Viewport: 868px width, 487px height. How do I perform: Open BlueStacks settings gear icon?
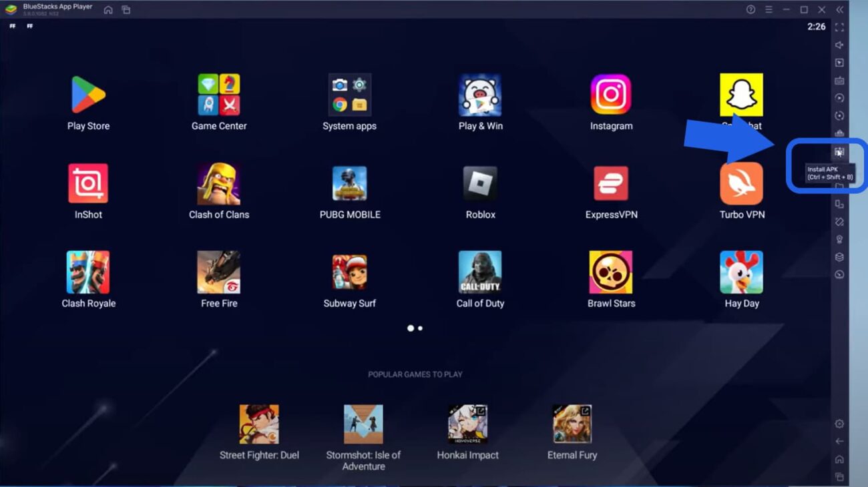point(839,424)
